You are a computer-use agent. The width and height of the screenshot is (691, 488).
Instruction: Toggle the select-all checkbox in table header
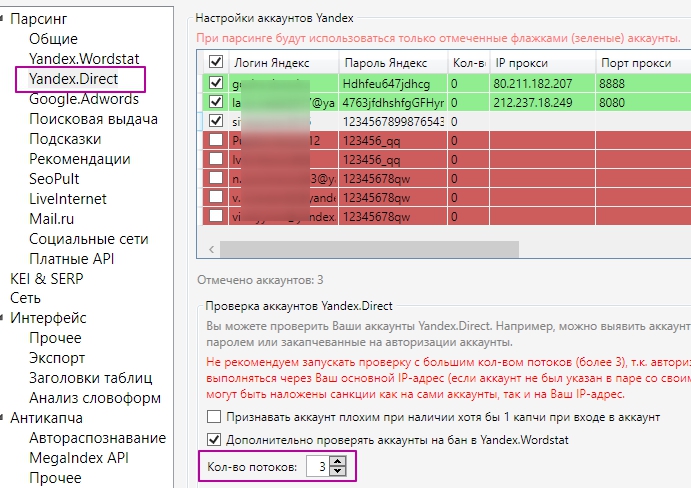(217, 62)
